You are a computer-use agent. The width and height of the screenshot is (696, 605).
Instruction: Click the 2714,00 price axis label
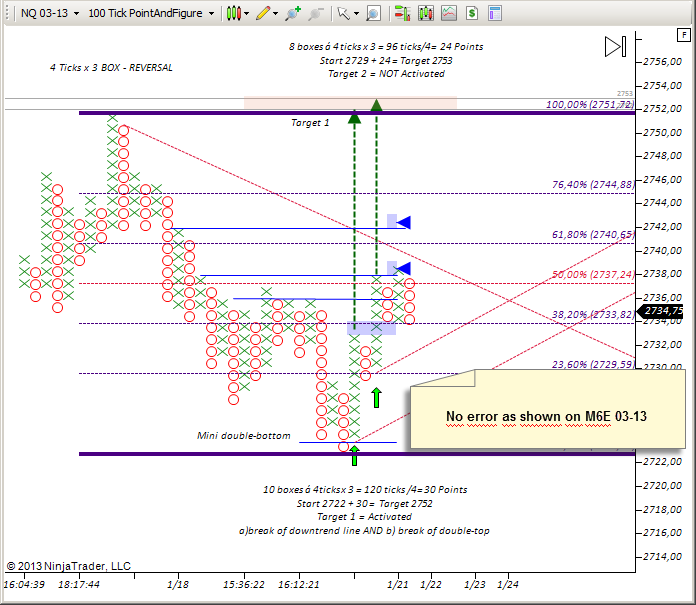click(x=662, y=557)
